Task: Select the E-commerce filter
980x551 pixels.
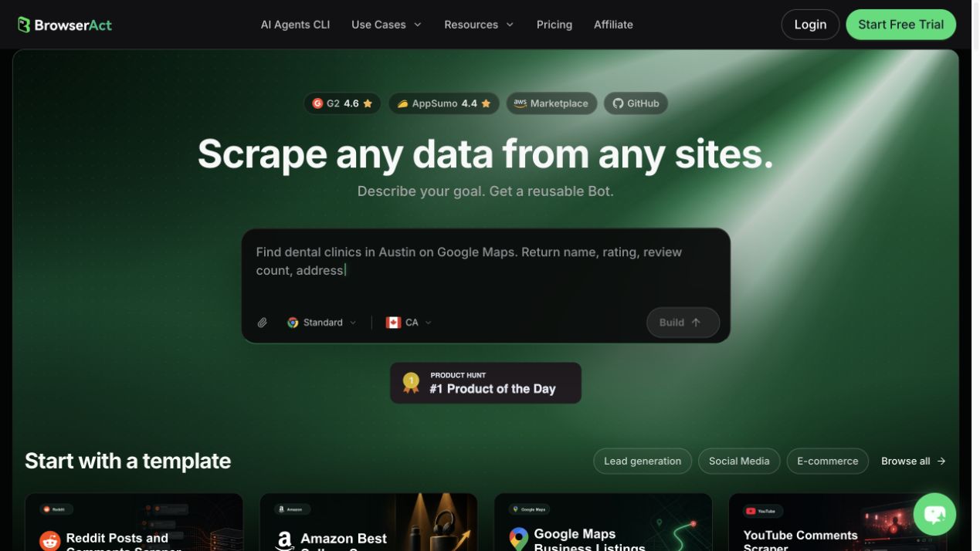Action: tap(827, 461)
